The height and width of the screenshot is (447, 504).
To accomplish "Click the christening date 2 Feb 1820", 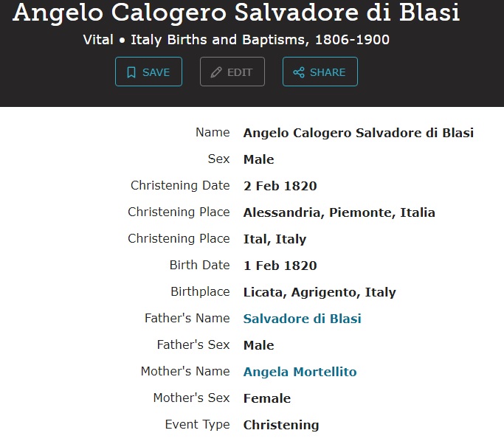I will (280, 186).
